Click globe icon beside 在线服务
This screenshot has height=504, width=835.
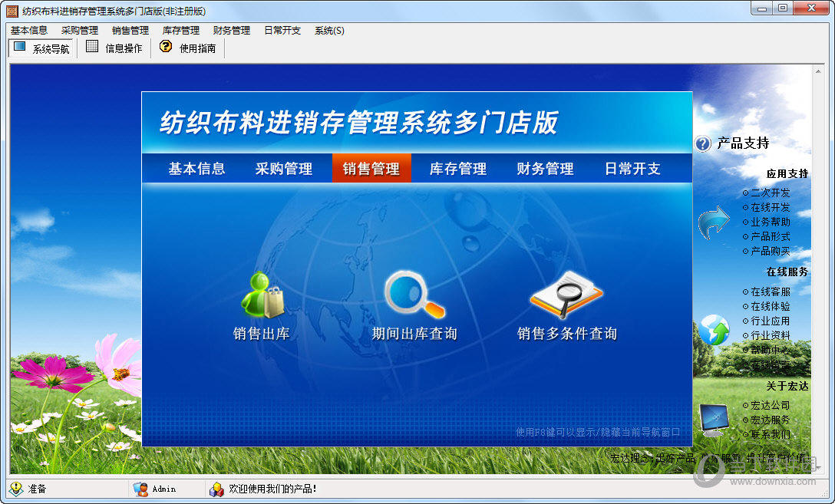(714, 330)
